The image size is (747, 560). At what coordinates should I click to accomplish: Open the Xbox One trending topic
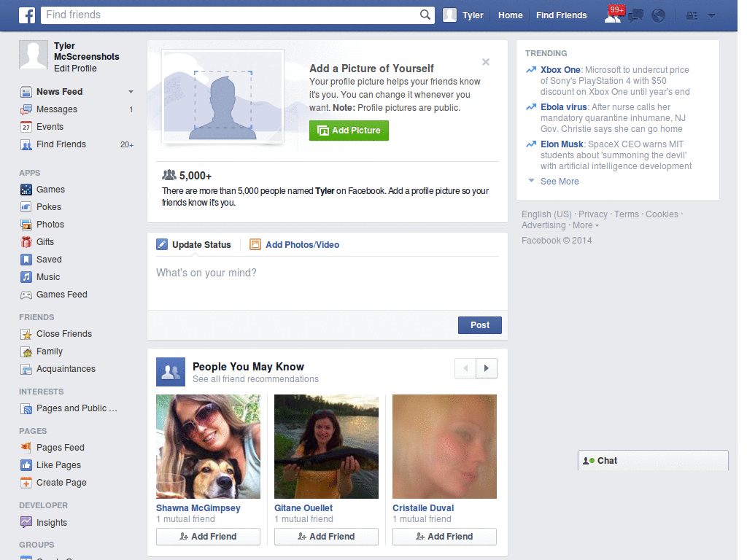pos(560,70)
